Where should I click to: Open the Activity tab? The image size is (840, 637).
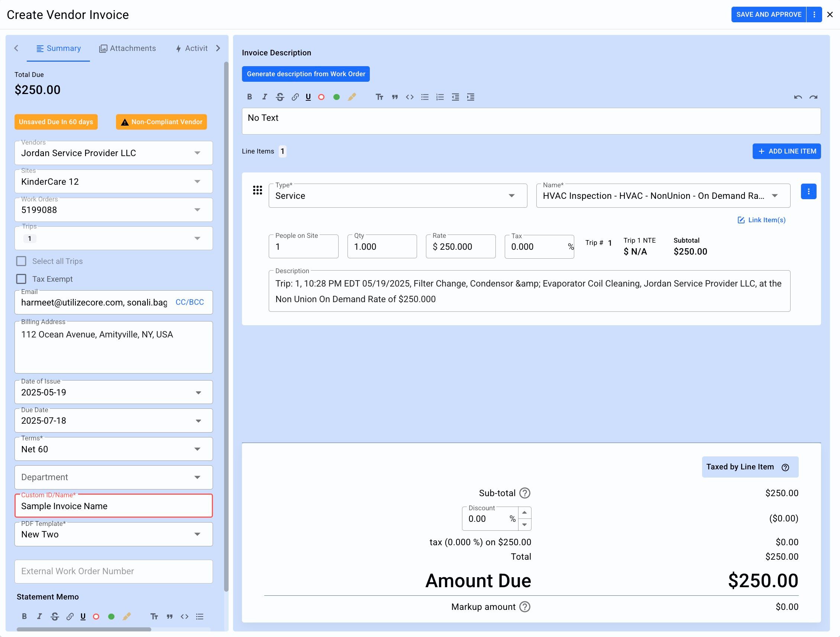pos(192,48)
